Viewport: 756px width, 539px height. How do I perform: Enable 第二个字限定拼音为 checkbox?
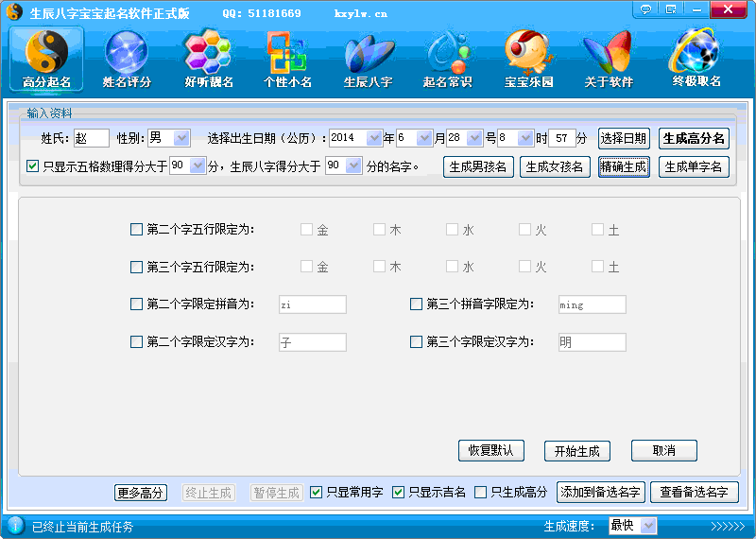(136, 304)
